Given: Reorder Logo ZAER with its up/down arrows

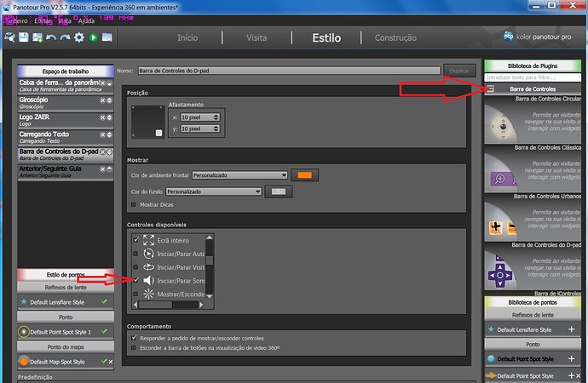Looking at the screenshot, I should click(109, 117).
